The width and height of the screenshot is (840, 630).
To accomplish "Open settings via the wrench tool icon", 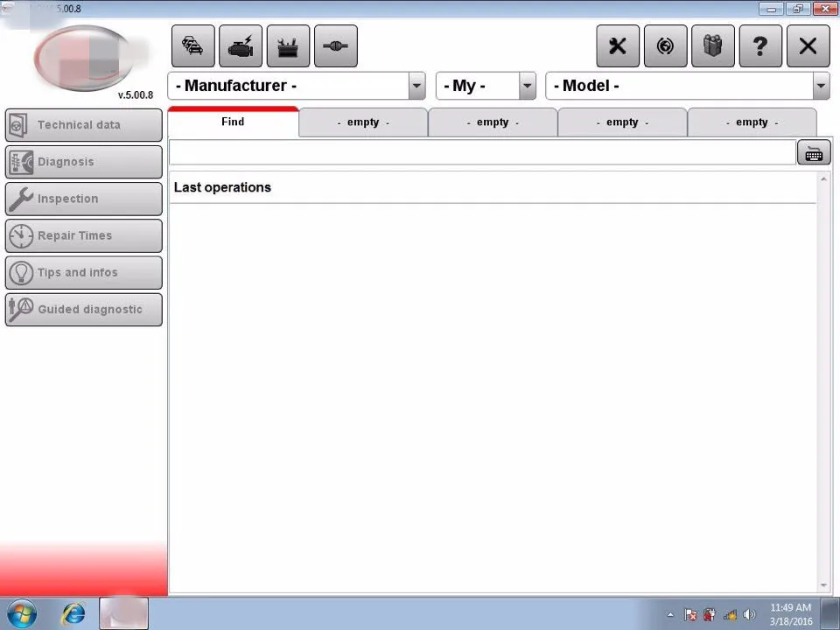I will [618, 45].
